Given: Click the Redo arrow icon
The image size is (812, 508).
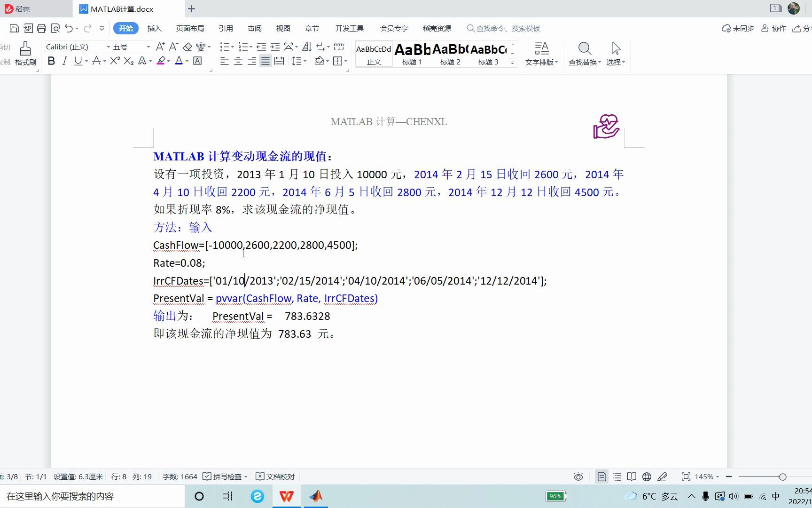Looking at the screenshot, I should click(x=87, y=28).
